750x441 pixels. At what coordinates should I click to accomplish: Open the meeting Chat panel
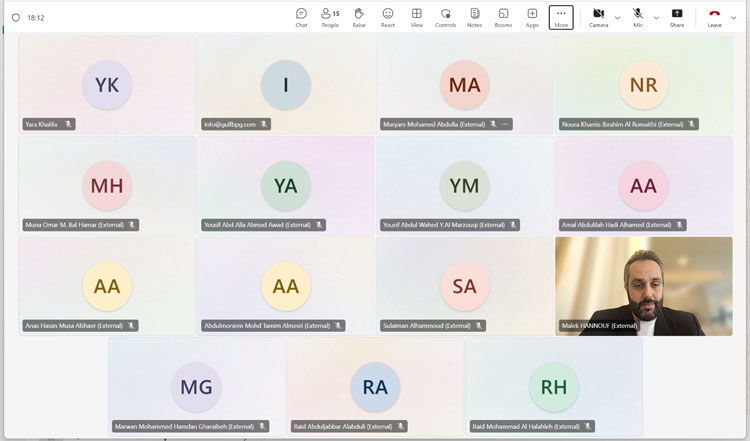coord(301,17)
